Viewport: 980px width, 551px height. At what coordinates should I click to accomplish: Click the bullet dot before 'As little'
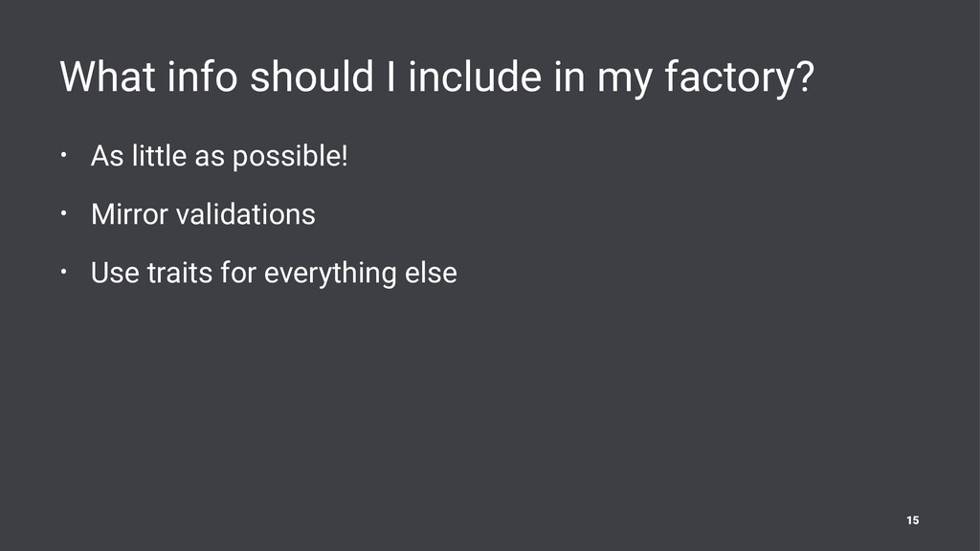pos(64,156)
